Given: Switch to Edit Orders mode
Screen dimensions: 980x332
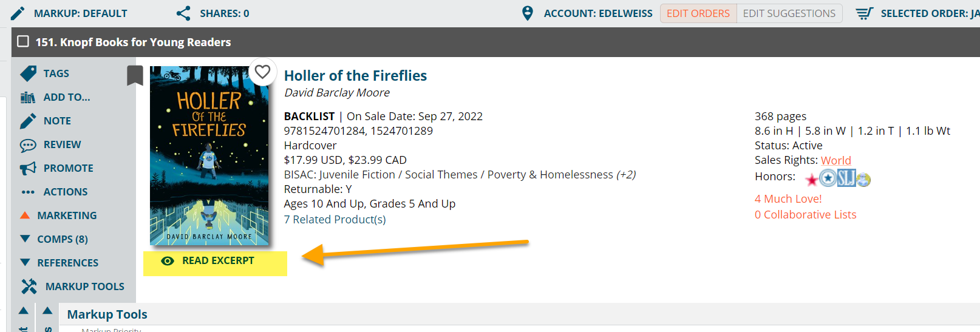Looking at the screenshot, I should pyautogui.click(x=698, y=13).
